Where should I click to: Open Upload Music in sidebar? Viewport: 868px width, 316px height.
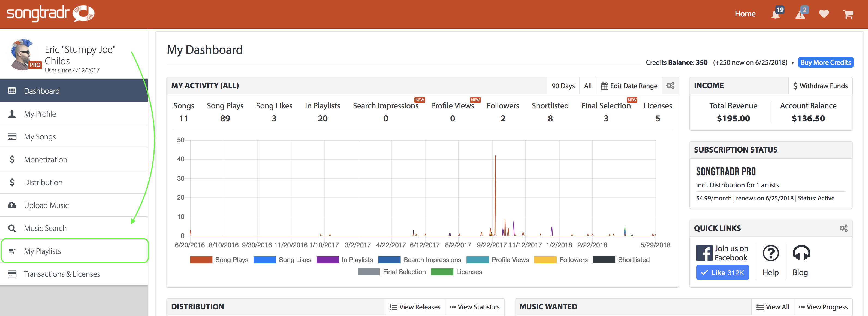tap(74, 205)
